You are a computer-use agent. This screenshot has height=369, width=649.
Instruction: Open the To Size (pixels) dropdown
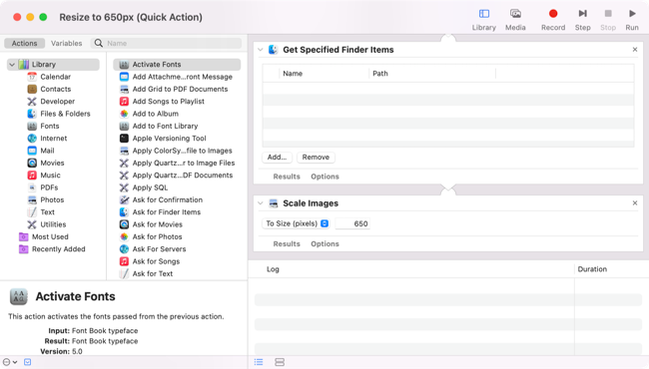click(x=296, y=223)
